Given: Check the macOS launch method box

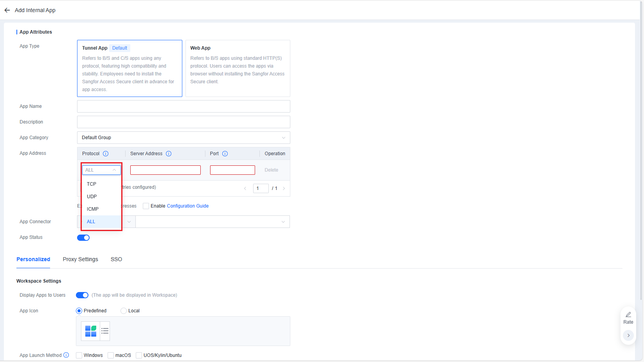Looking at the screenshot, I should (x=111, y=355).
